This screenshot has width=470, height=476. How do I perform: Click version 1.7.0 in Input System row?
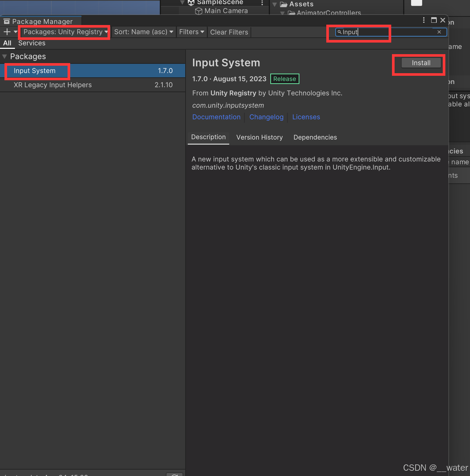click(x=165, y=71)
